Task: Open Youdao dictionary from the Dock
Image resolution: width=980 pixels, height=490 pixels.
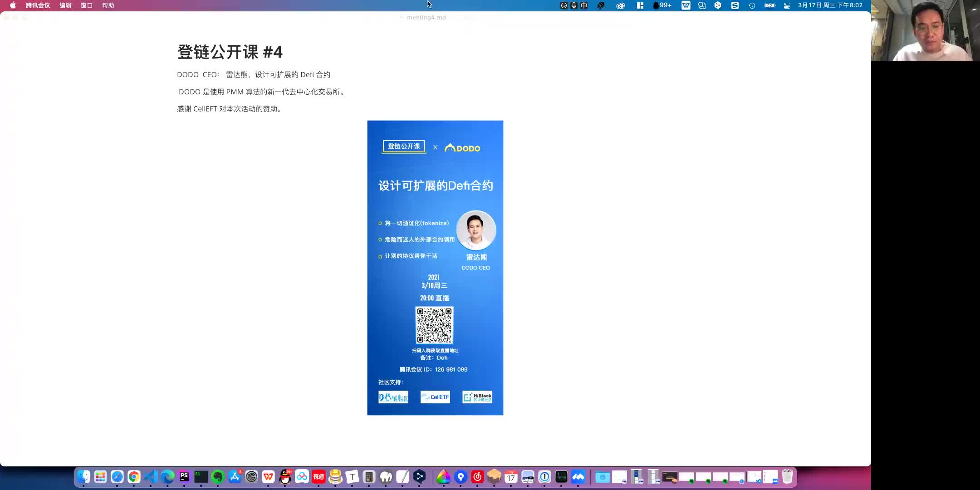Action: [x=318, y=477]
